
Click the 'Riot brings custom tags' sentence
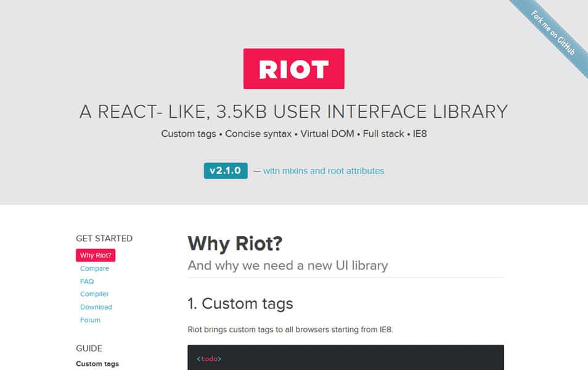[x=290, y=329]
